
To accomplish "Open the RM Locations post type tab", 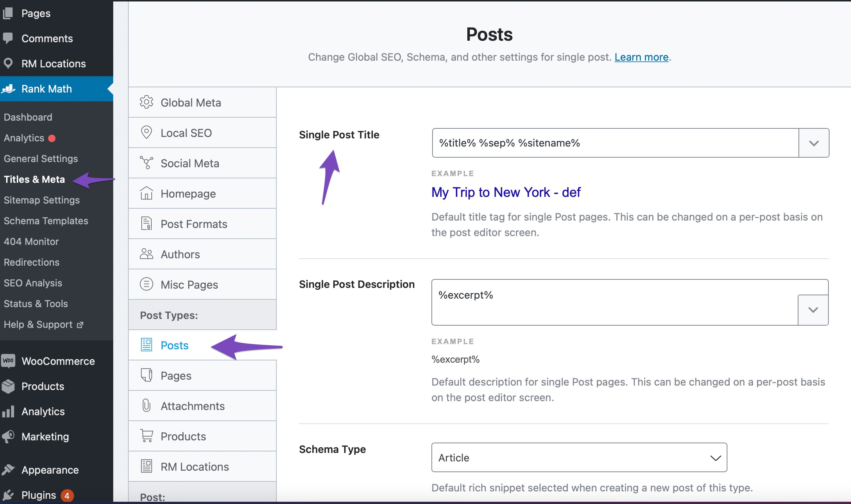I will (195, 467).
